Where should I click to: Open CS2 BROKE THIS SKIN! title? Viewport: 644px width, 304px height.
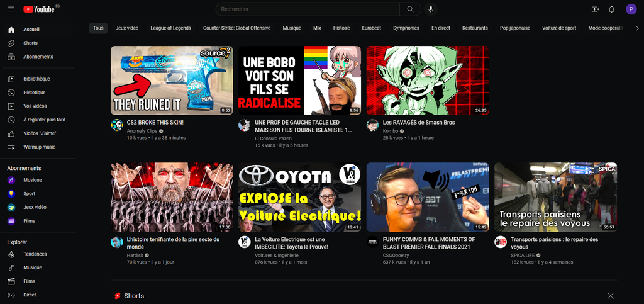tap(155, 123)
